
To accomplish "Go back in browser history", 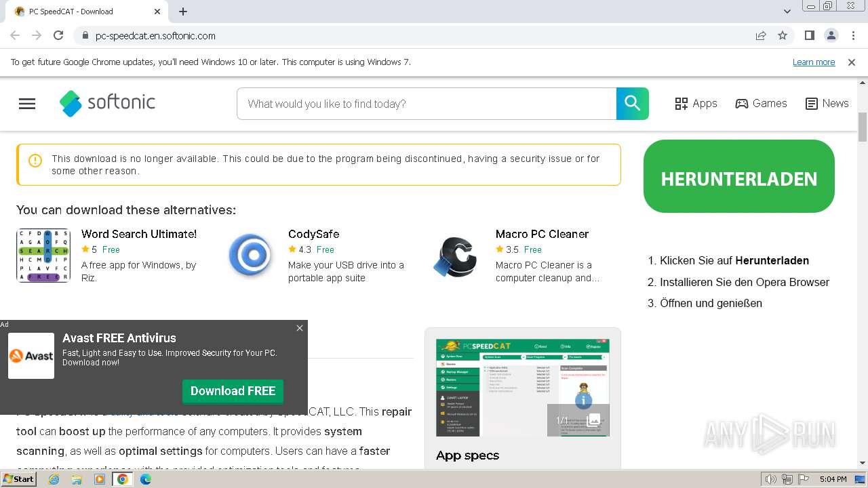I will click(15, 35).
